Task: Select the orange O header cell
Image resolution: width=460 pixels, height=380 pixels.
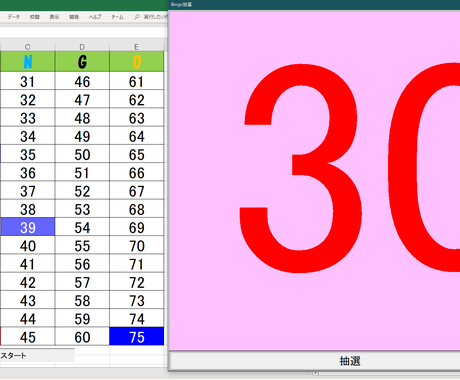Action: 137,61
